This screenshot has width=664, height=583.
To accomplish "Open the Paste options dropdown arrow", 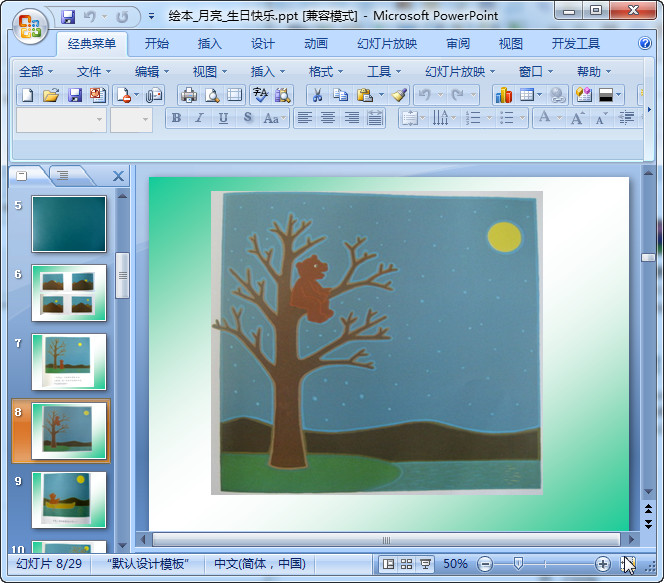I will [x=381, y=95].
